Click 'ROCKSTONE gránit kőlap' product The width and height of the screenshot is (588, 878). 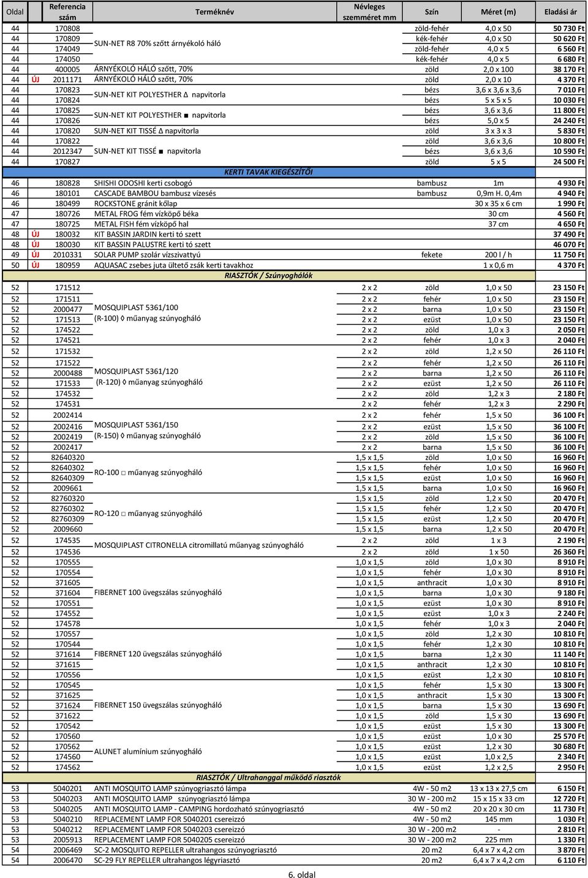(x=135, y=203)
